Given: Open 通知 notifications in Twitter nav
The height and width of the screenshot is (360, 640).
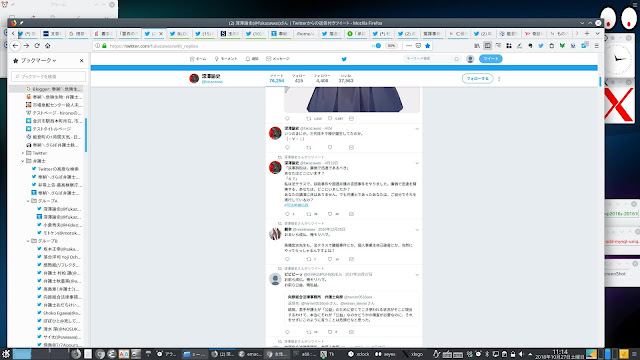Looking at the screenshot, I should [x=252, y=59].
